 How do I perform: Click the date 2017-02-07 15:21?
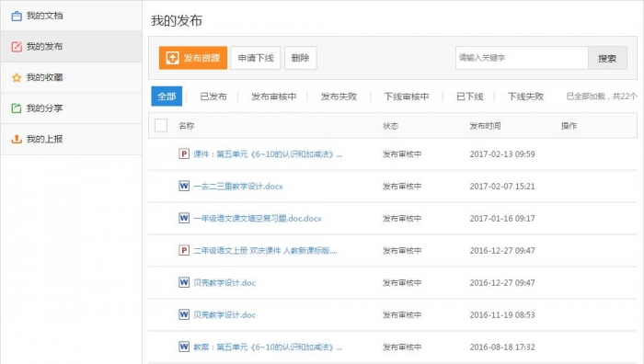point(502,186)
